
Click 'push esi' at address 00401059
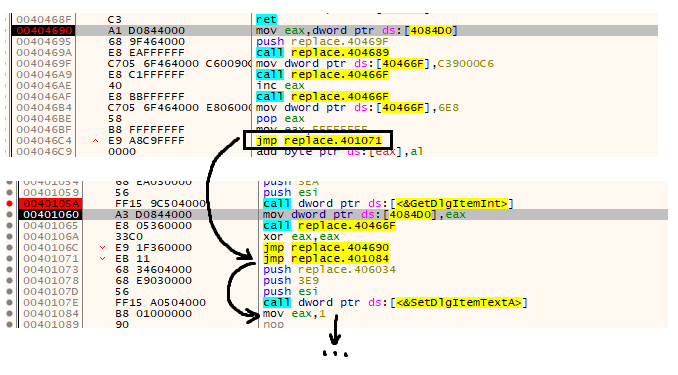coord(291,192)
